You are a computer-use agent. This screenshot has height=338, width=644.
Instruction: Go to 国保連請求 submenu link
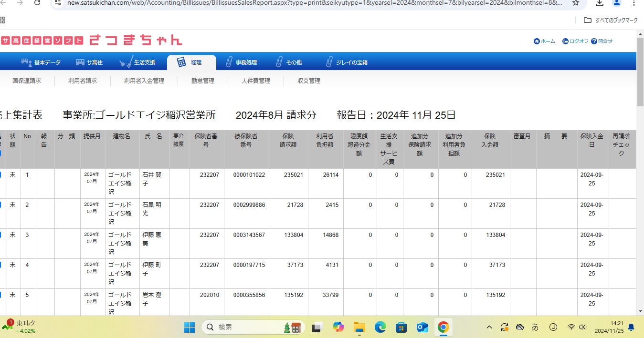(27, 81)
